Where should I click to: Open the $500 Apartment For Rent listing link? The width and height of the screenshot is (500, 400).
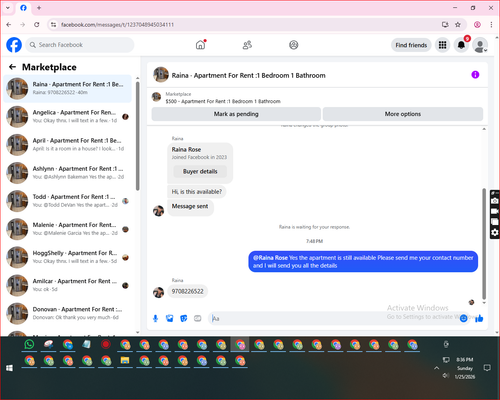click(223, 101)
